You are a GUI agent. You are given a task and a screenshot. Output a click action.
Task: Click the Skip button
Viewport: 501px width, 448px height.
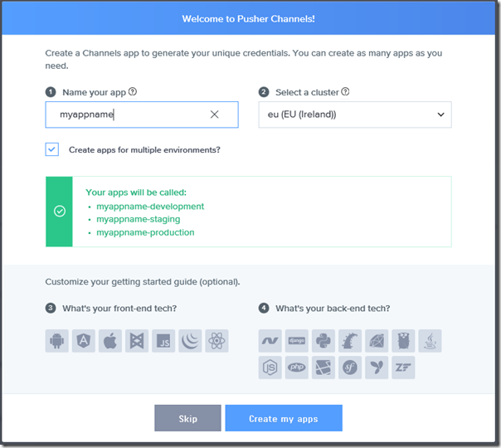pyautogui.click(x=187, y=418)
